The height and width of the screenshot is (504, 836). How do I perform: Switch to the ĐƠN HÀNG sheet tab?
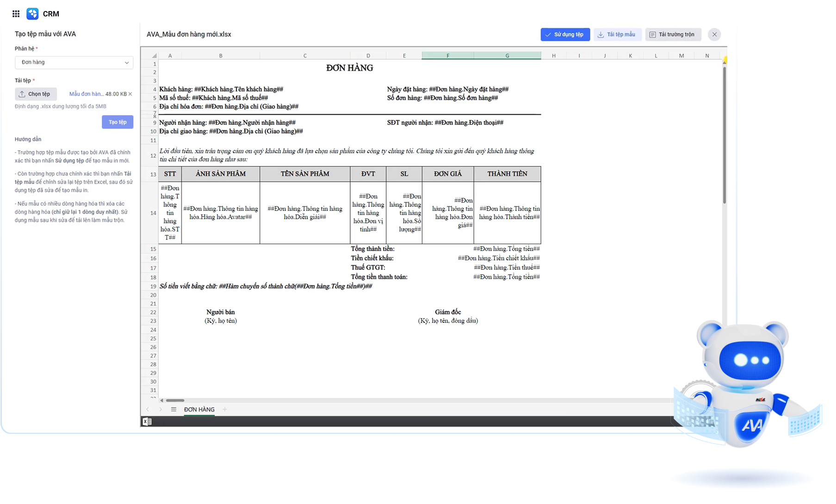[199, 409]
